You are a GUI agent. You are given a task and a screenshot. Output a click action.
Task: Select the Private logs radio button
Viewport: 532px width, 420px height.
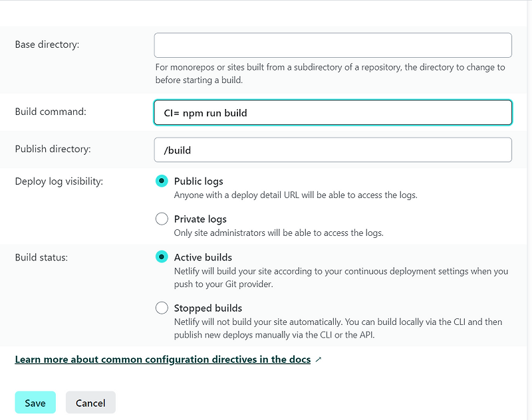[x=161, y=218]
